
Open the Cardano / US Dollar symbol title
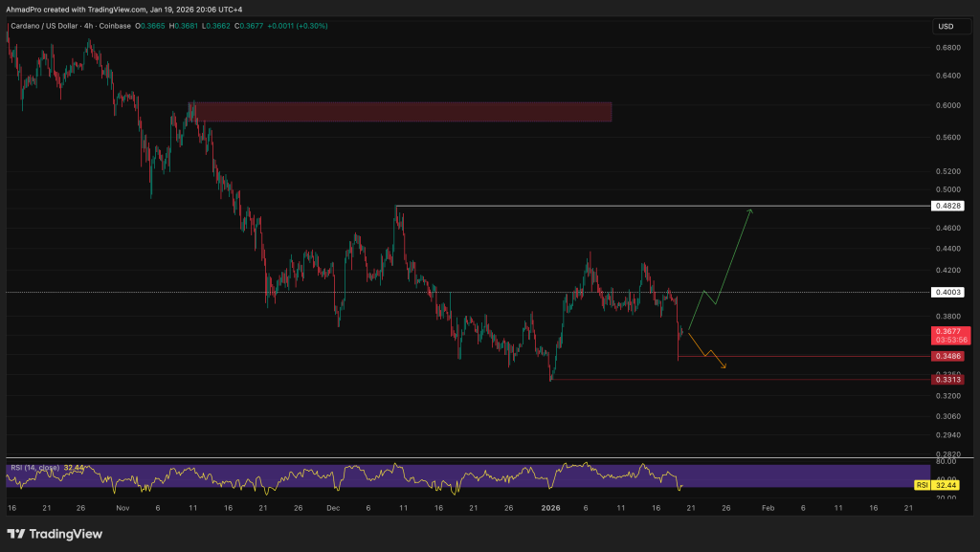pos(50,26)
